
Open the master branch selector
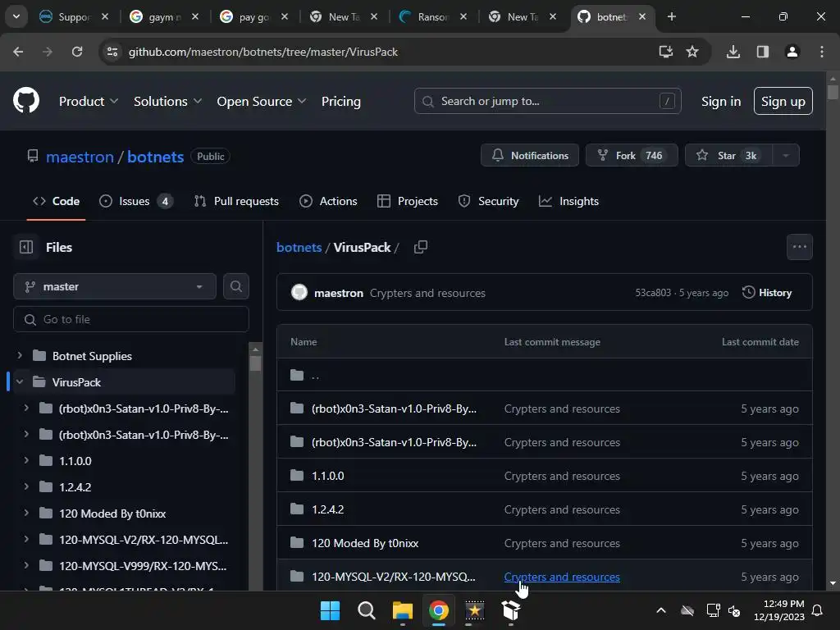coord(115,286)
